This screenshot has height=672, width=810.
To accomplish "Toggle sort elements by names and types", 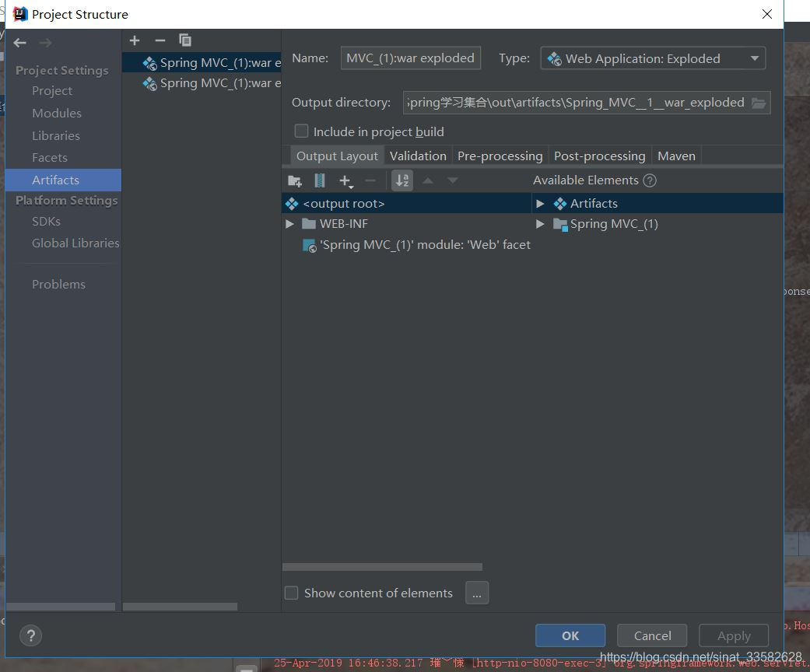I will point(402,180).
